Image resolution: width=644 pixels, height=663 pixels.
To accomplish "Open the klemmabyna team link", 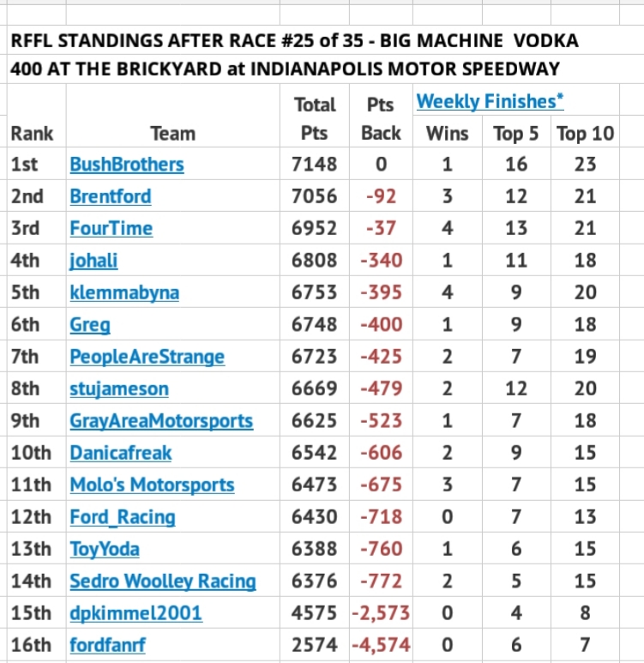I will [124, 292].
